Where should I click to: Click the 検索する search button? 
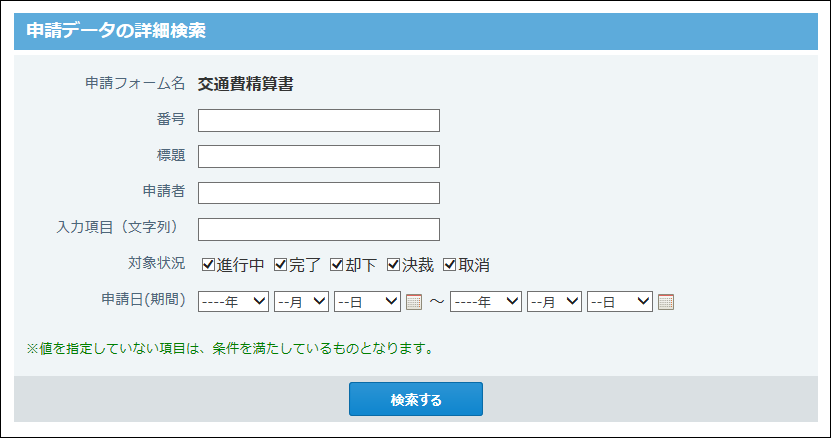[x=416, y=399]
